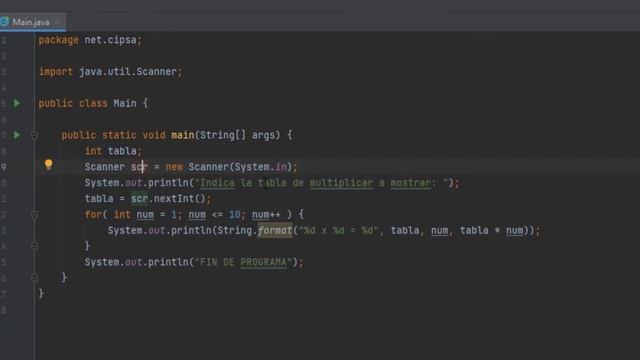Click the closing brace of class Main
This screenshot has width=640, height=360.
click(x=41, y=293)
